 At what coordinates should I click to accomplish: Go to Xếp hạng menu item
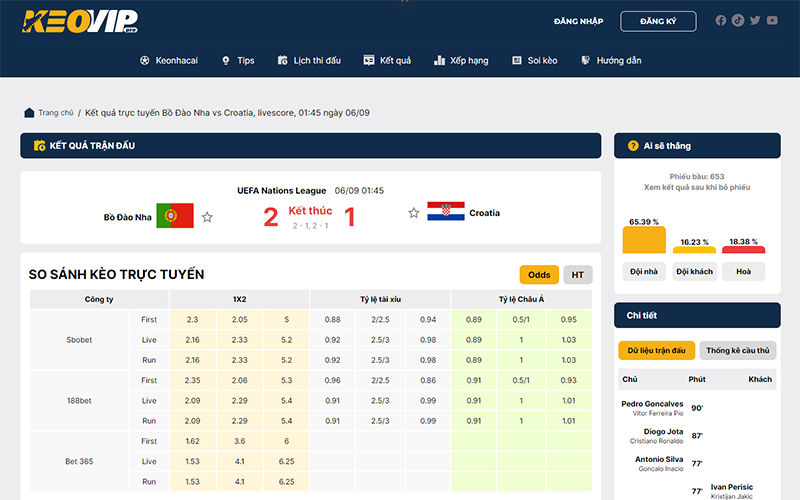pyautogui.click(x=461, y=60)
